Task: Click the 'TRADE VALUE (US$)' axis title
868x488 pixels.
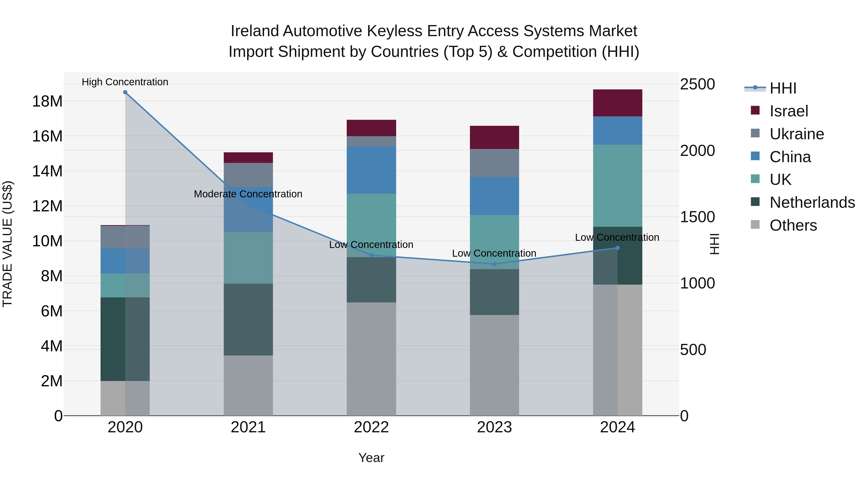Action: [x=7, y=244]
